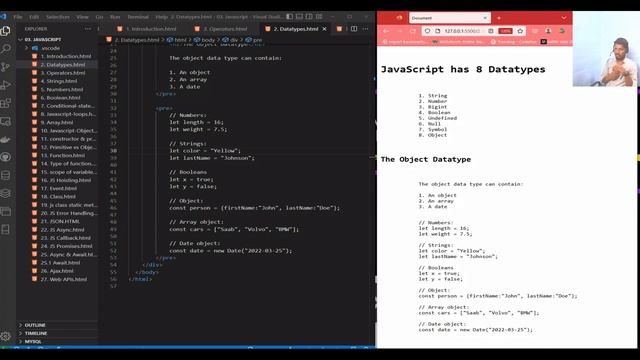The width and height of the screenshot is (640, 360).
Task: Open Edit menu in VS Code
Action: pyautogui.click(x=34, y=17)
